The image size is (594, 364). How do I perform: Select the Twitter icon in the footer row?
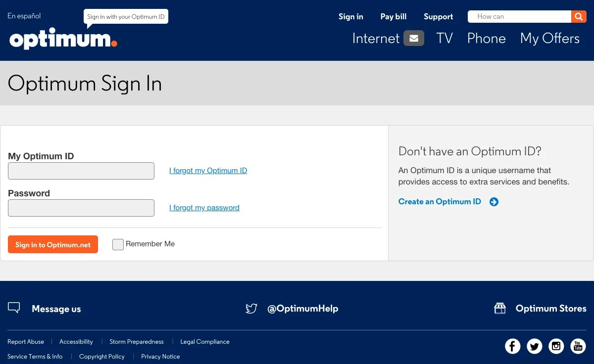tap(534, 346)
